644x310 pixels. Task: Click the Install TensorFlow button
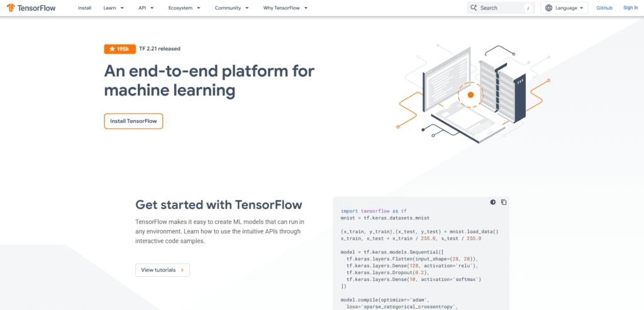(133, 121)
